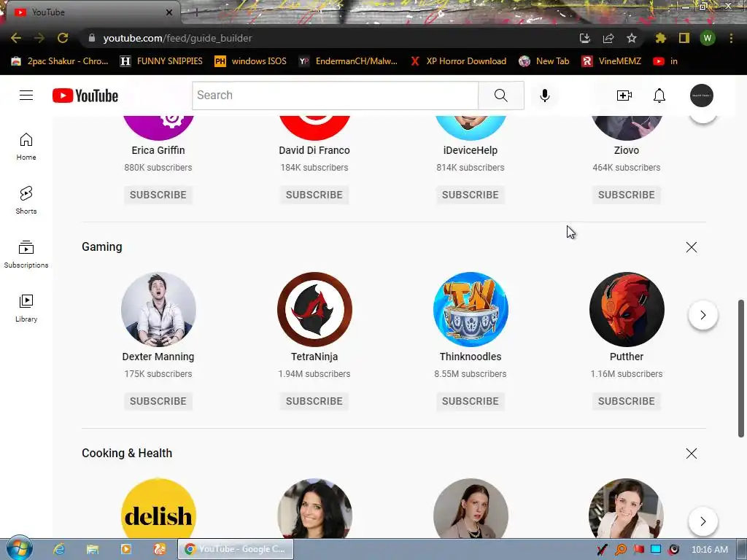Activate voice search microphone

544,96
